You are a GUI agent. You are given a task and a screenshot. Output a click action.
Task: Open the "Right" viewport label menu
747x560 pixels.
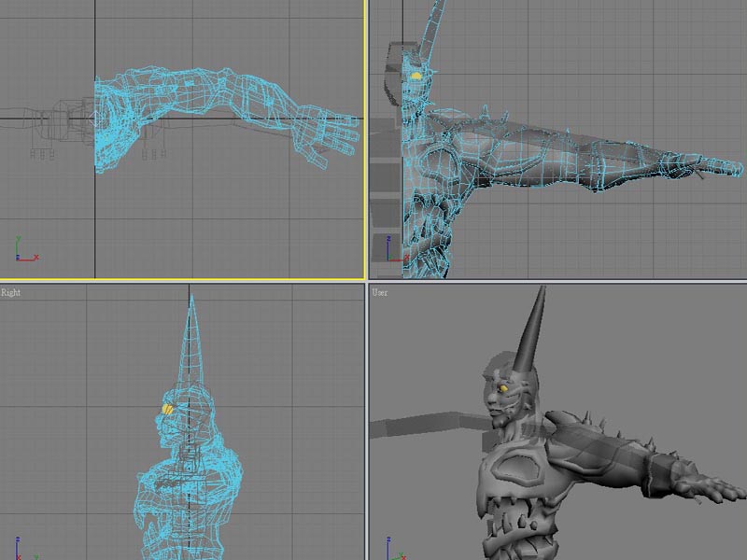click(10, 292)
